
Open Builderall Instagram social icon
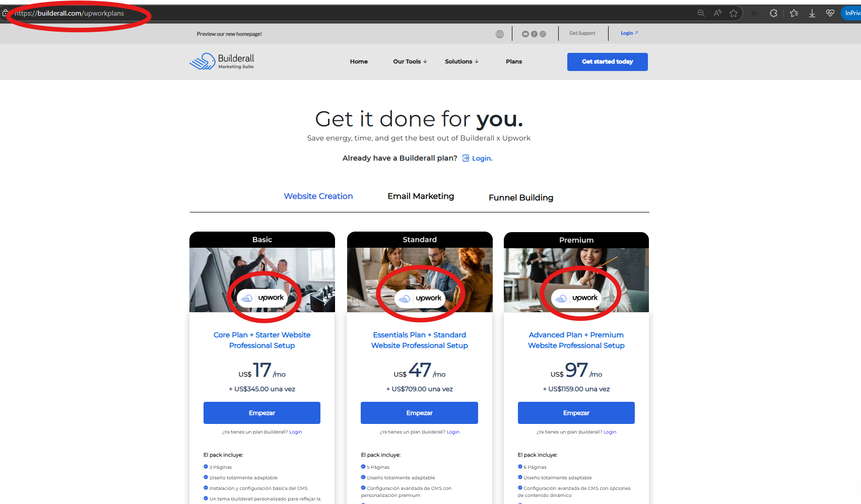pyautogui.click(x=543, y=34)
